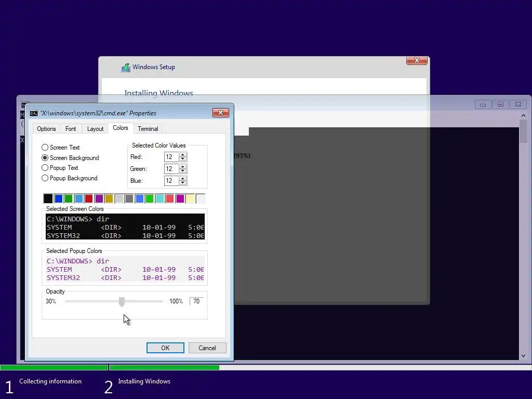The height and width of the screenshot is (399, 532).
Task: Pick the dark red color swatch
Action: click(x=89, y=198)
